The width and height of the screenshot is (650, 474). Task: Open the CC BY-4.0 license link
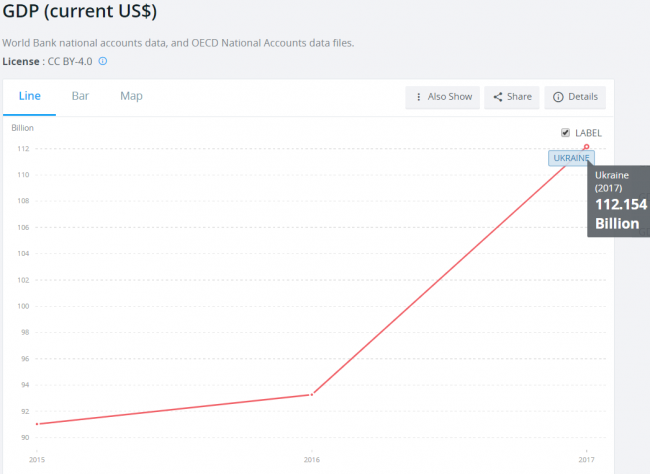click(x=70, y=61)
